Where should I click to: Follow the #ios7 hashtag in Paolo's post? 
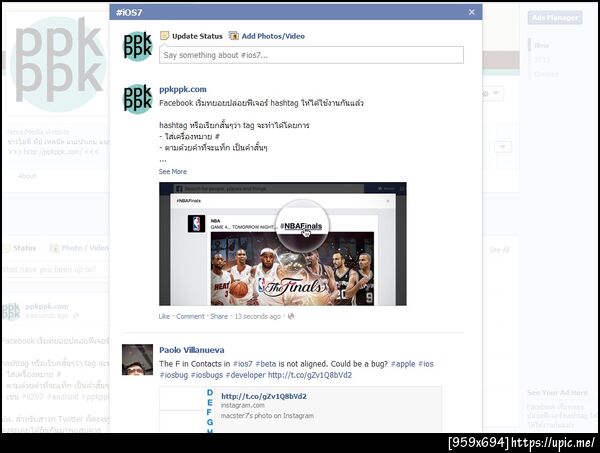coord(243,364)
